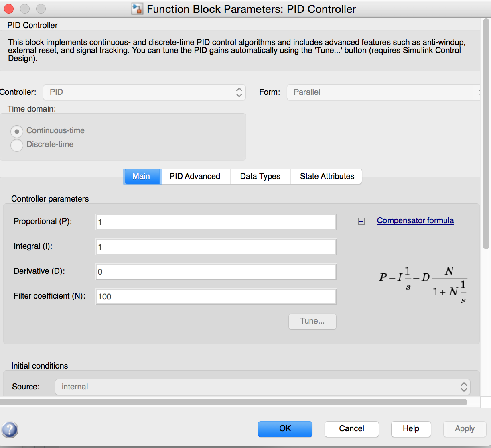
Task: Click the Simulink icon in title bar
Action: click(x=137, y=9)
